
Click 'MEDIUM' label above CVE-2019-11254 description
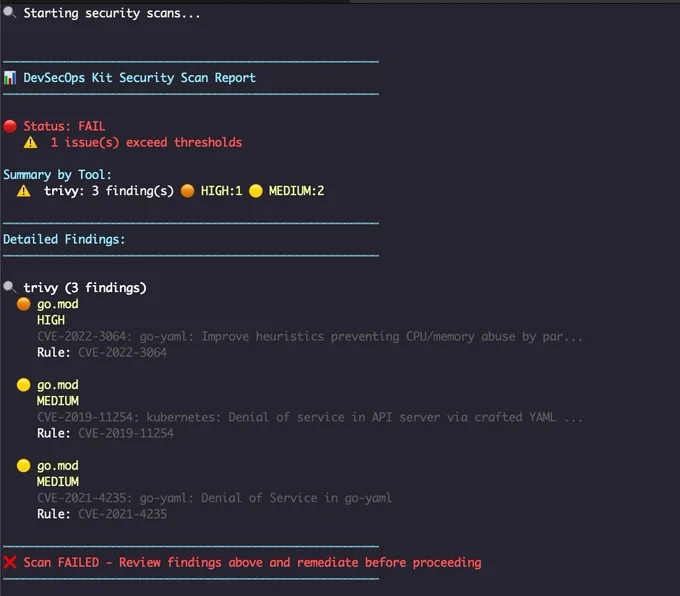tap(58, 401)
